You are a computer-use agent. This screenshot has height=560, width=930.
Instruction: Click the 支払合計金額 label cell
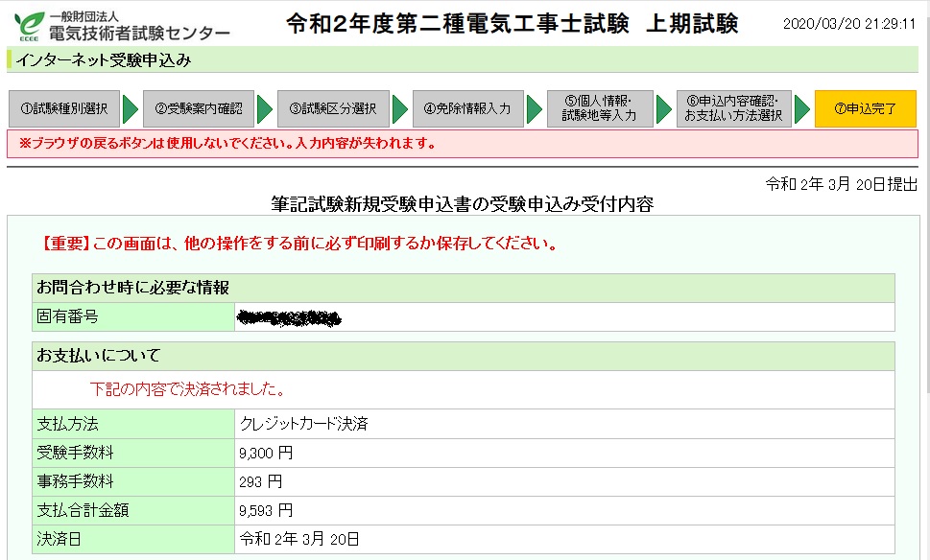[133, 510]
